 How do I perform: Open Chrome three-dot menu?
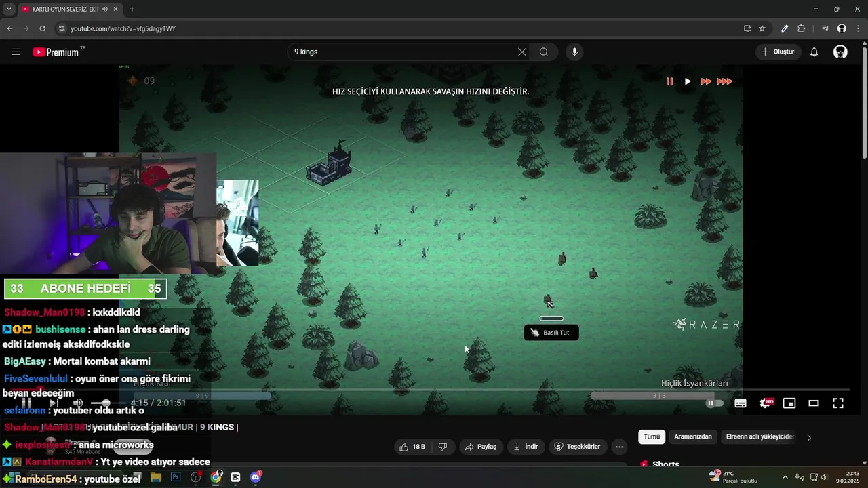(x=859, y=28)
